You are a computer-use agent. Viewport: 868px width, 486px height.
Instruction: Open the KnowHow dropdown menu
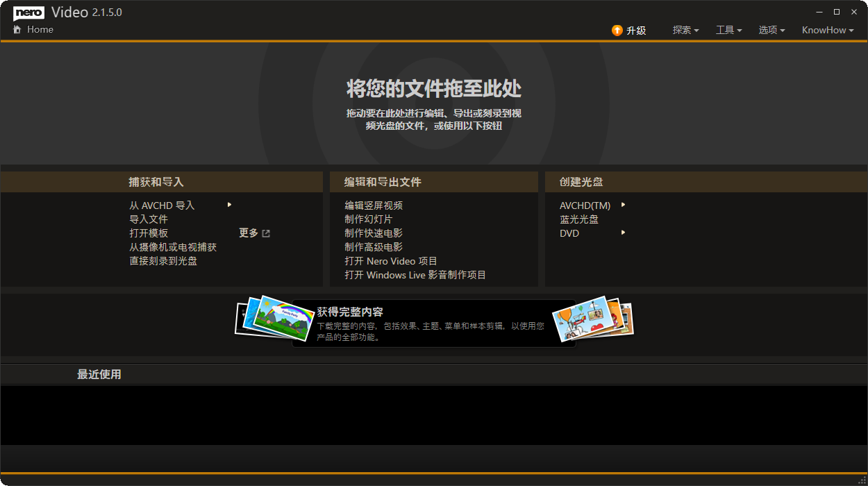click(828, 30)
